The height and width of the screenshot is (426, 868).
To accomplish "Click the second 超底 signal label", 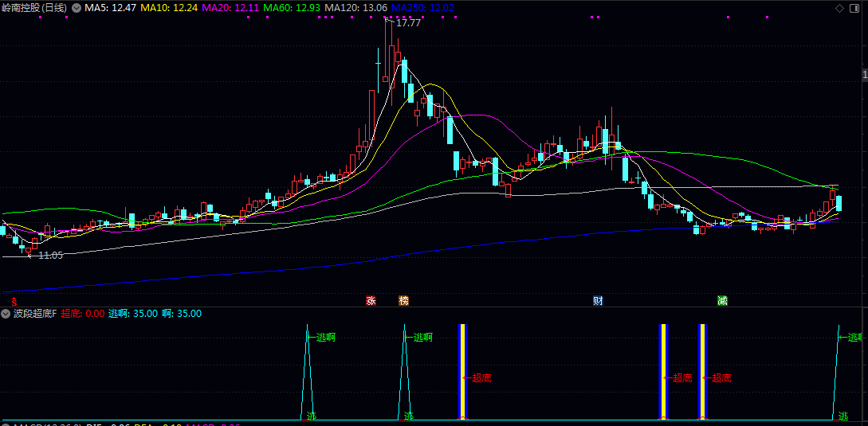I will [x=682, y=378].
